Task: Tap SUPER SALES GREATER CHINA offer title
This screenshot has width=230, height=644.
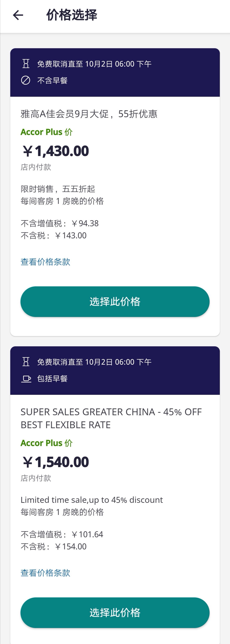Action: pyautogui.click(x=111, y=418)
